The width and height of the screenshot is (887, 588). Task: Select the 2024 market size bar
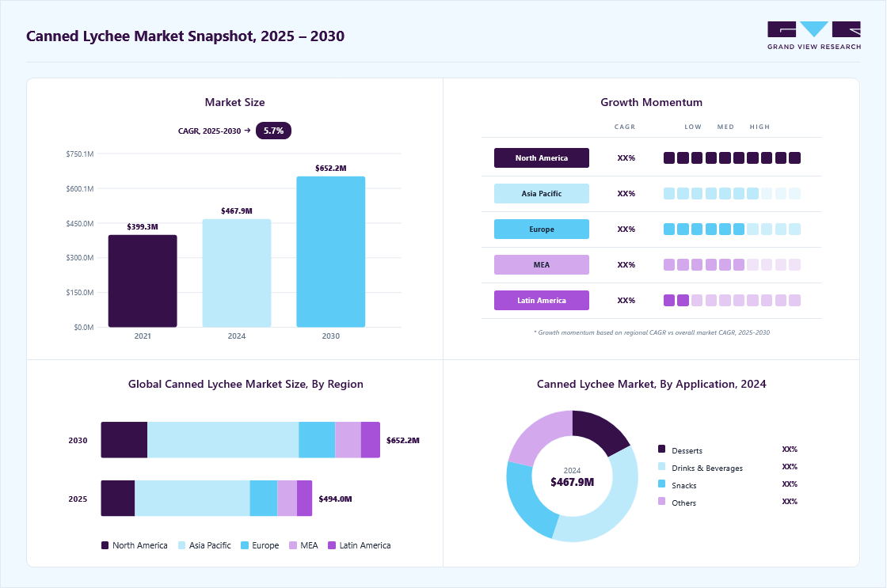pos(237,273)
